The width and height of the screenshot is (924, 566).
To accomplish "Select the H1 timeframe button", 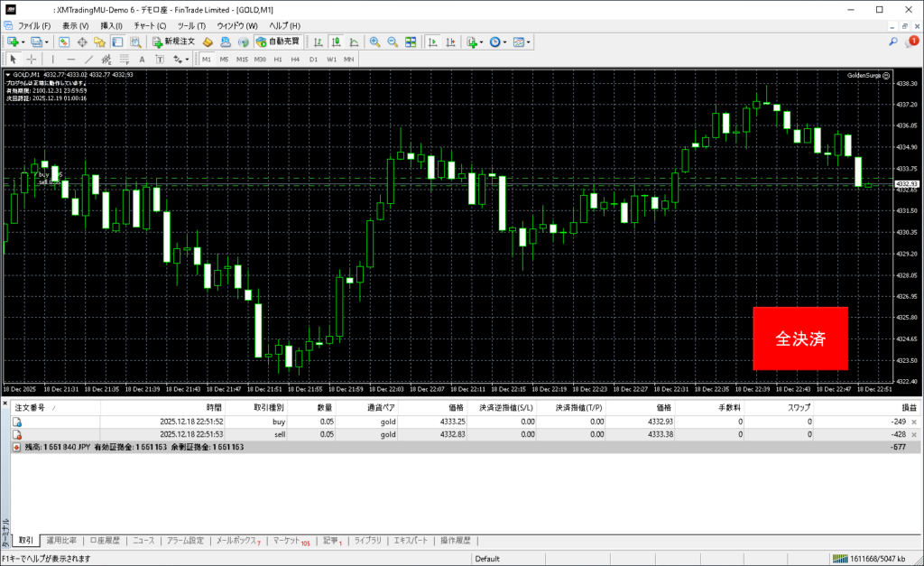I will point(278,60).
